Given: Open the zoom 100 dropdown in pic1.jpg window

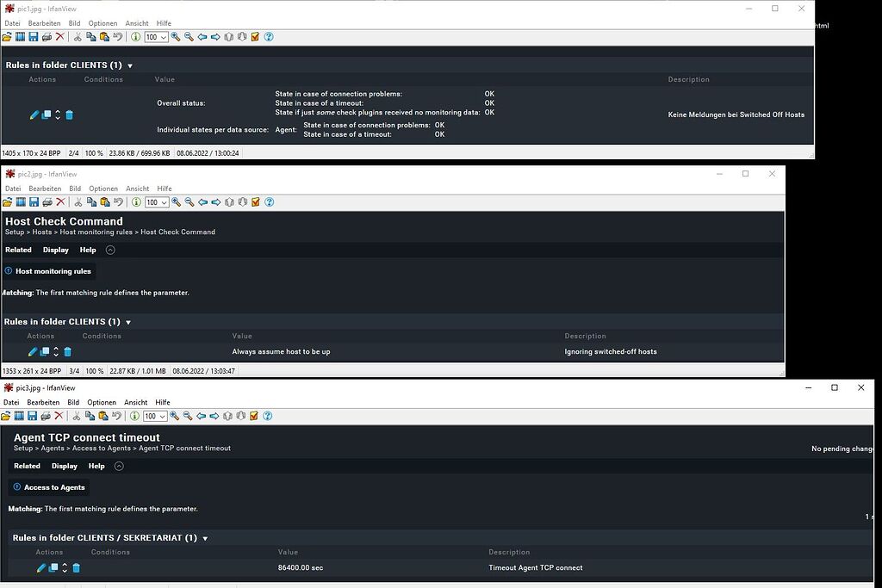Looking at the screenshot, I should coord(163,37).
